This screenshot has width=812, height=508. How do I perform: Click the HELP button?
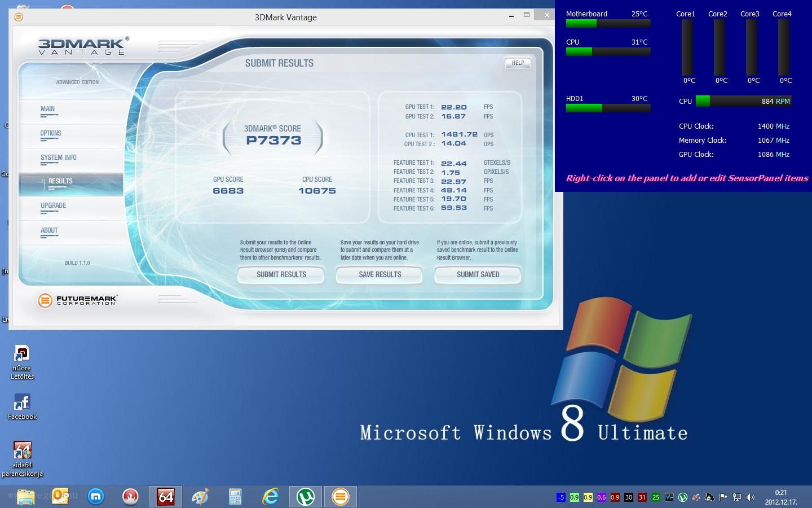click(518, 63)
